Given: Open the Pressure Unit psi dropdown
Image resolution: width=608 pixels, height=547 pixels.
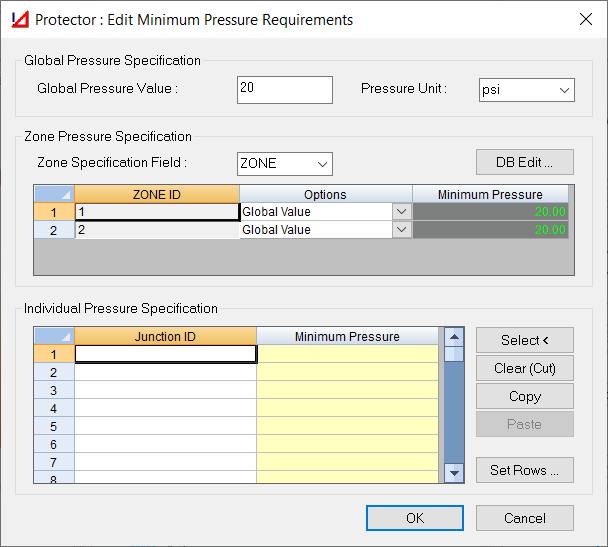Looking at the screenshot, I should [x=527, y=90].
